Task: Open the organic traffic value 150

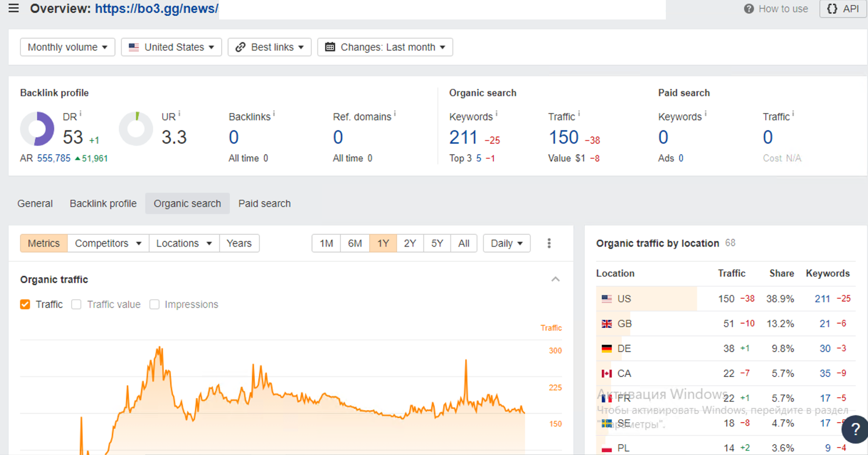Action: click(563, 137)
